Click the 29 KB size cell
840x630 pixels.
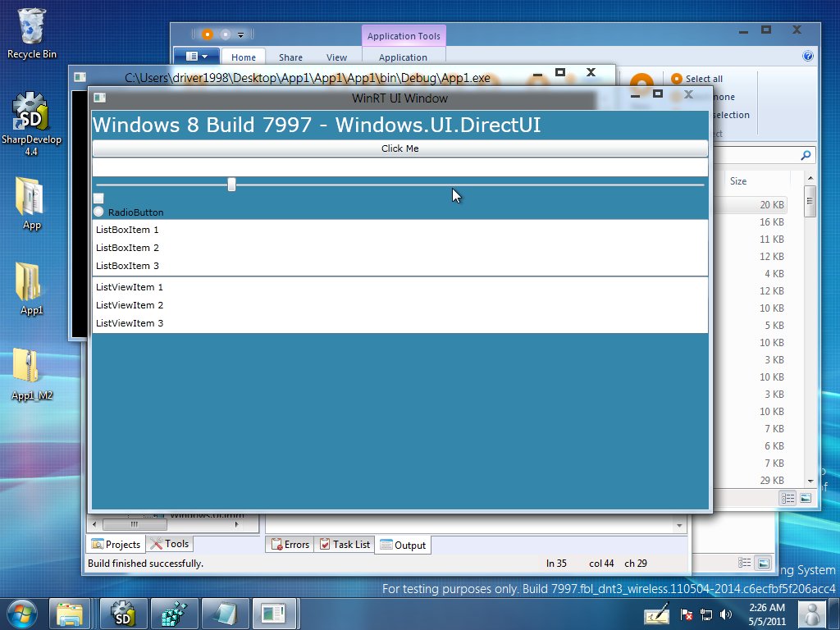[771, 481]
